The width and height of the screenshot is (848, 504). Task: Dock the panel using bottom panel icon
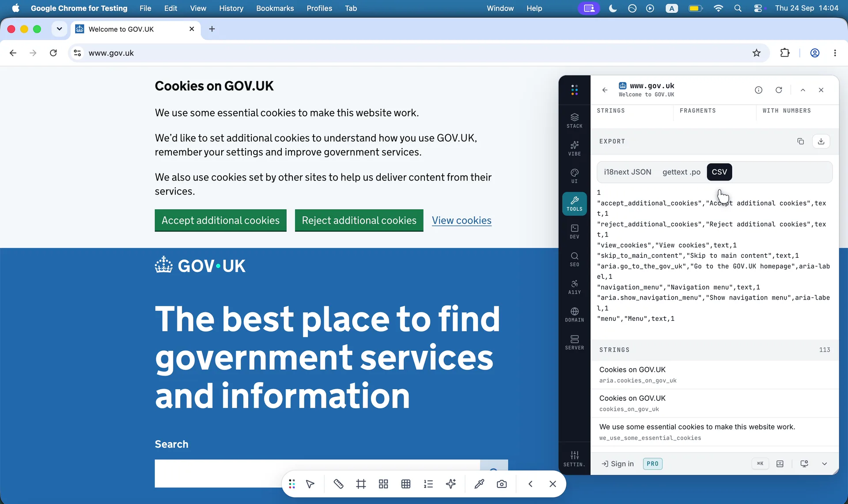tap(780, 463)
